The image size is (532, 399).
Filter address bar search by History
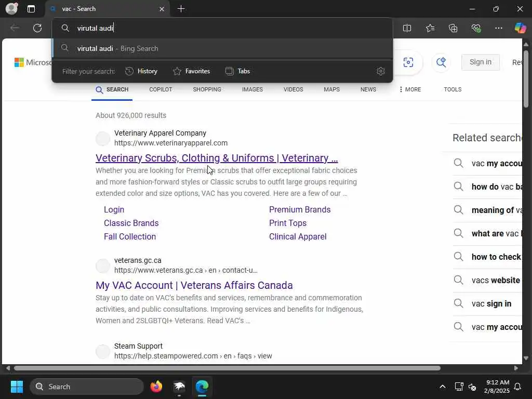pos(141,71)
